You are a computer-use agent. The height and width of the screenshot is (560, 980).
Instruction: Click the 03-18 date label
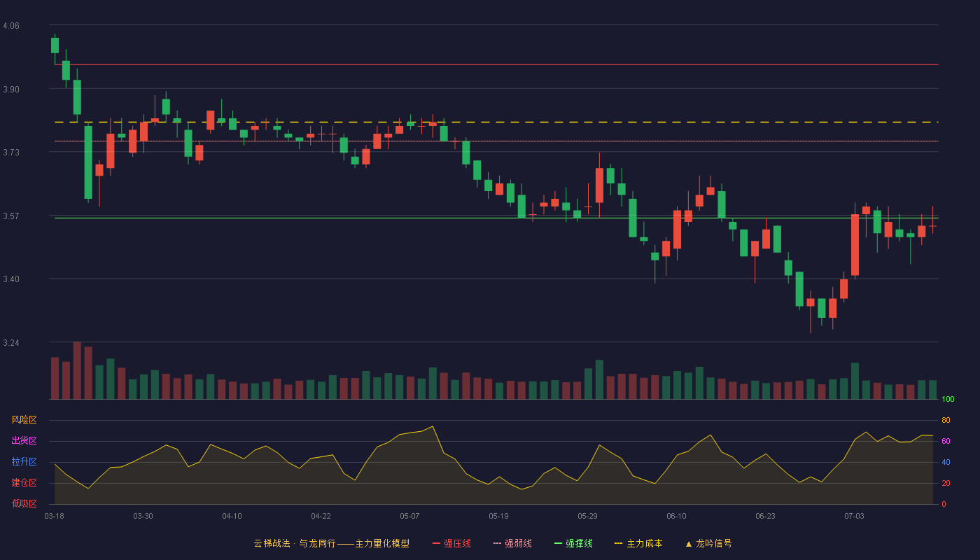point(55,516)
